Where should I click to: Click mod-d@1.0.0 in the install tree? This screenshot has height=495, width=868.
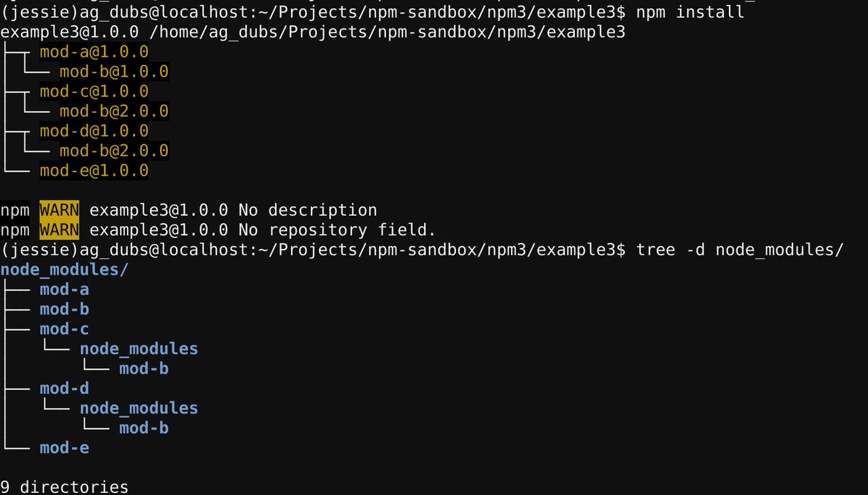pos(94,131)
